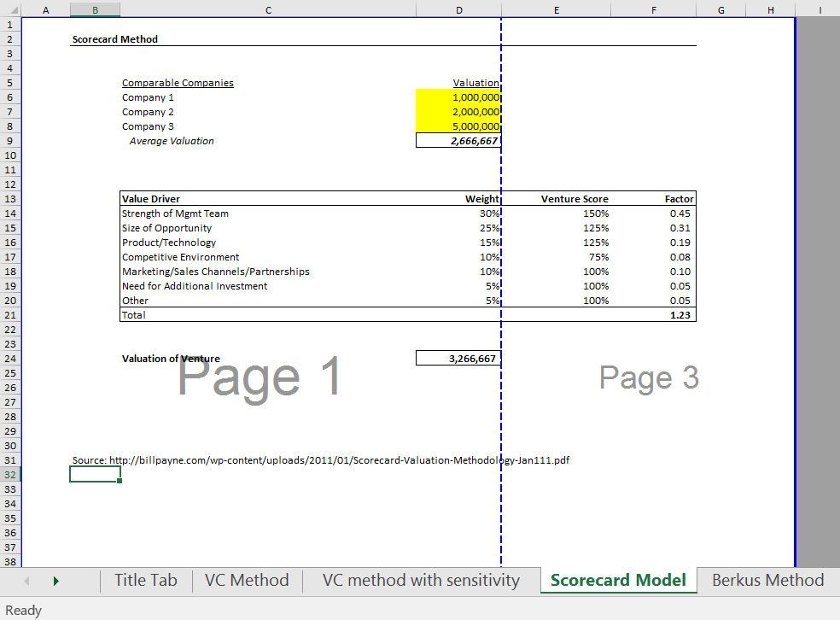Image resolution: width=840 pixels, height=620 pixels.
Task: Open VC method with sensitivity sheet
Action: [x=421, y=581]
